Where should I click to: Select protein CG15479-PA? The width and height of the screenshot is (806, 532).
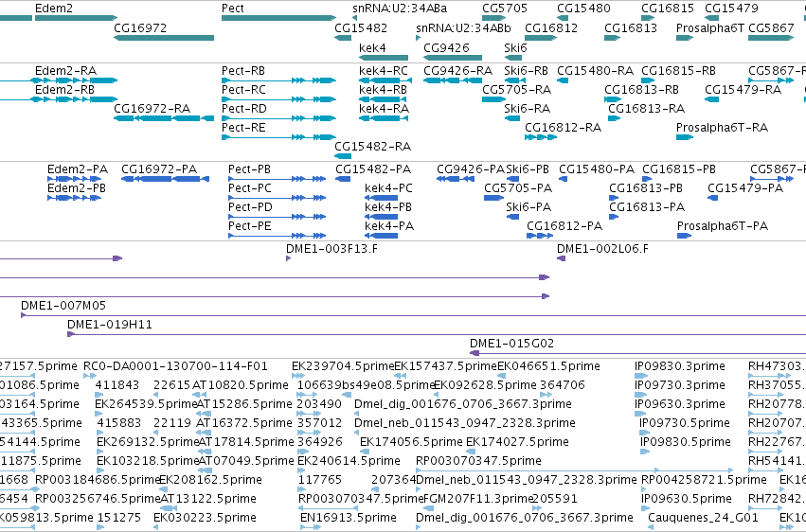[712, 198]
